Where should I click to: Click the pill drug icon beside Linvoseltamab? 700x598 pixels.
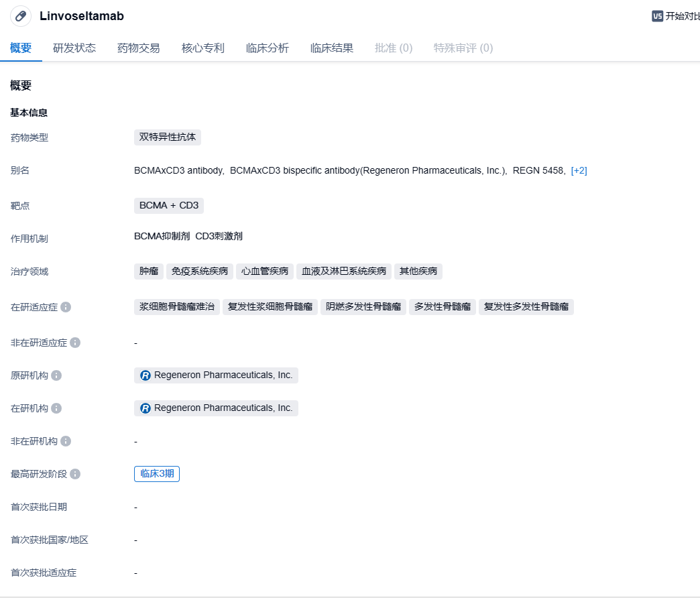21,16
